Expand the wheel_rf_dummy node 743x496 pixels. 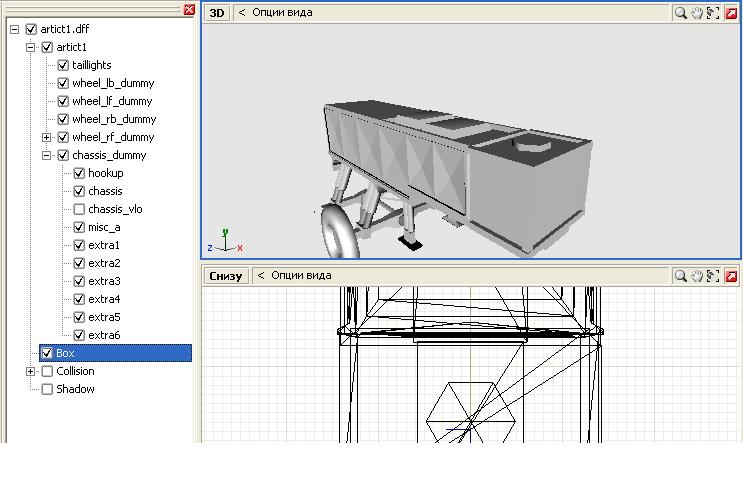coord(46,137)
